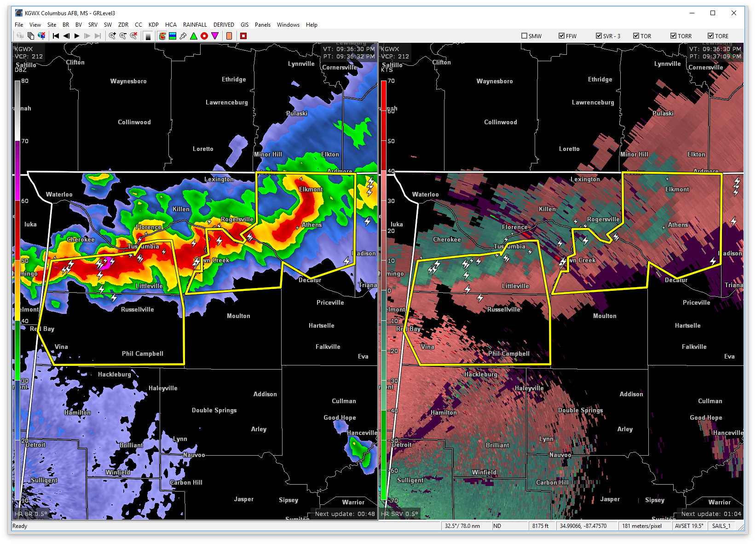Click the green triangle toolbar icon
This screenshot has width=756, height=544.
tap(194, 36)
